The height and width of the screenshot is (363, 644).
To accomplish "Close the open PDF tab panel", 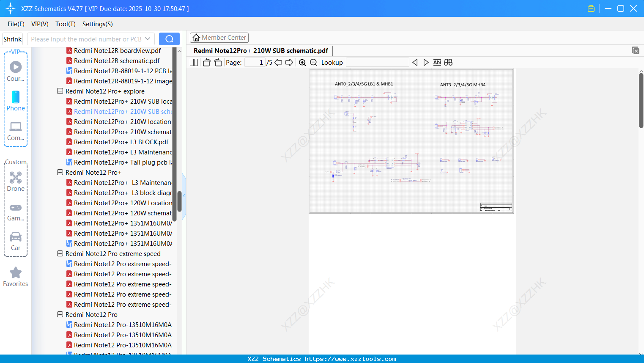I will coord(635,50).
